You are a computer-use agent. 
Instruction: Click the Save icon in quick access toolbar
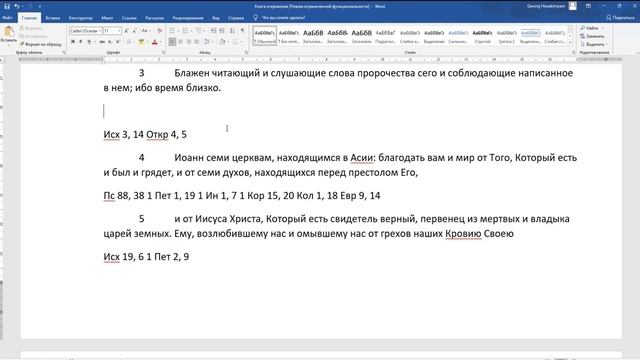(7, 6)
